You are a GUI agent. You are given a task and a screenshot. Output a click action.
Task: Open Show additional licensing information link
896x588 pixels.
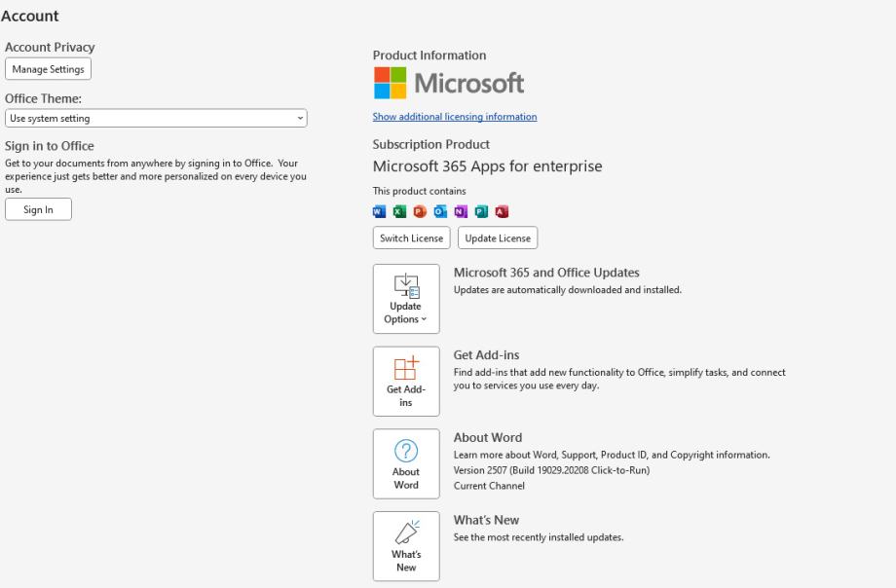click(x=455, y=117)
